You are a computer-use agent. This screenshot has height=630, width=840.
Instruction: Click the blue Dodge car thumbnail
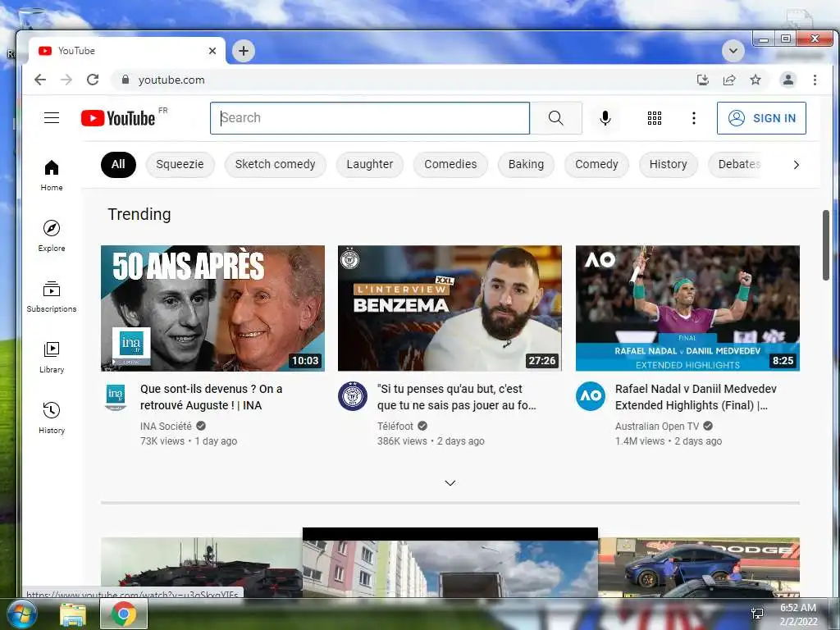[699, 568]
